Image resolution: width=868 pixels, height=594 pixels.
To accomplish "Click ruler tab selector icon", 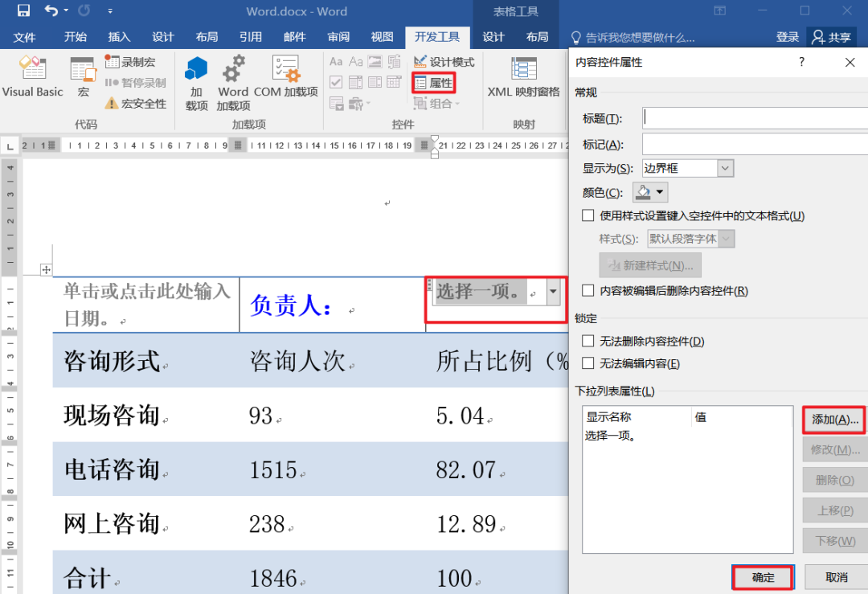I will coord(10,146).
